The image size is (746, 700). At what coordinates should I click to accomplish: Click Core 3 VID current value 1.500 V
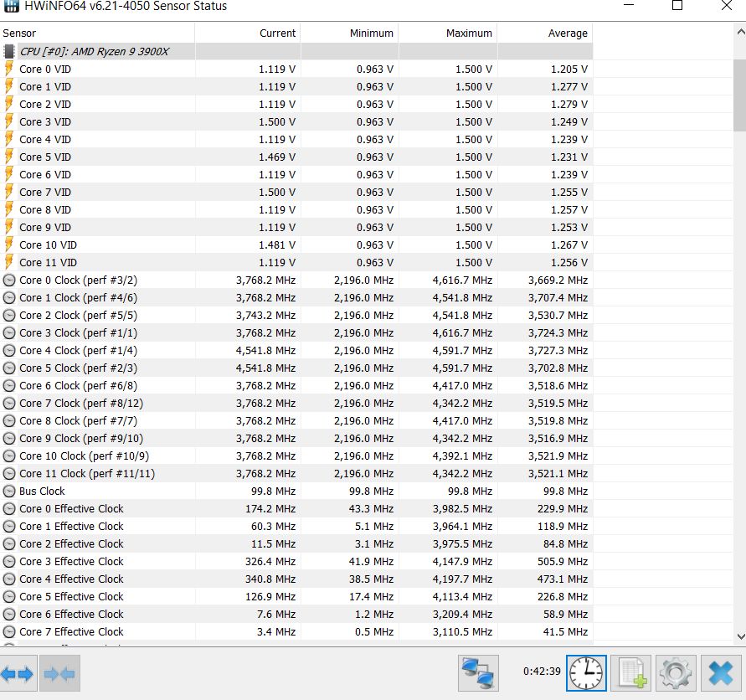277,121
